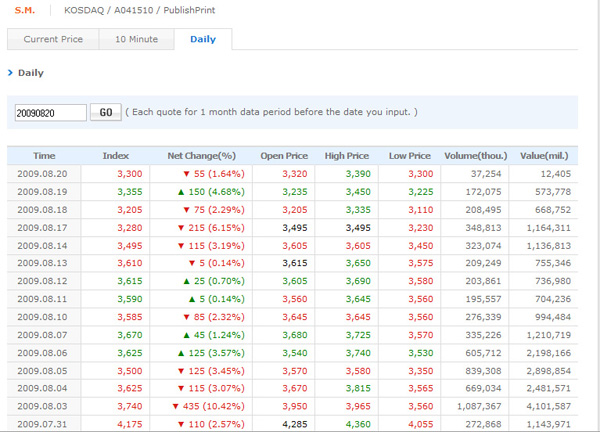Select the 2009.08.06 date cell

pos(42,353)
